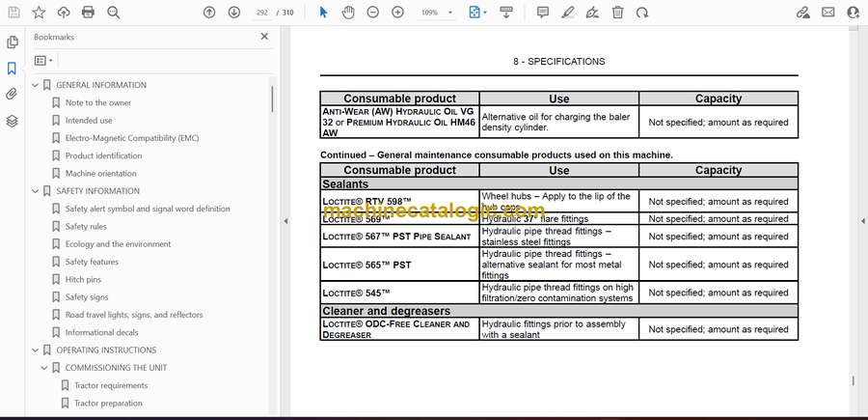Toggle the Bookmarks panel icon
Image resolution: width=868 pixels, height=420 pixels.
(x=13, y=69)
